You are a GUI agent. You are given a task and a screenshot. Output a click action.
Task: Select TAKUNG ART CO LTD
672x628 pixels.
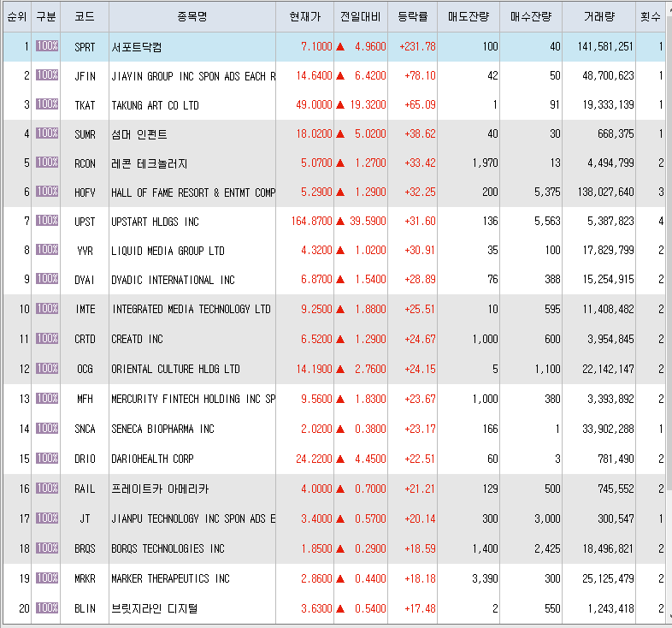pos(155,105)
